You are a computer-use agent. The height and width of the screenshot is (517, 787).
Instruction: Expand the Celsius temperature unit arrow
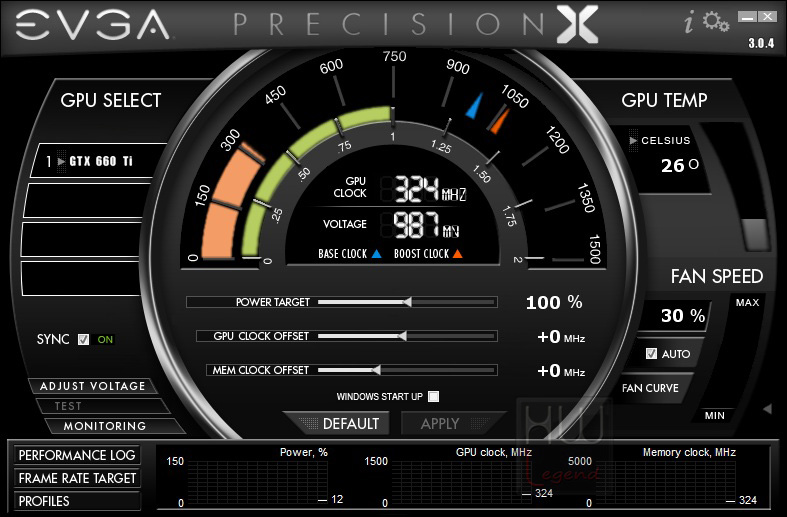click(633, 141)
